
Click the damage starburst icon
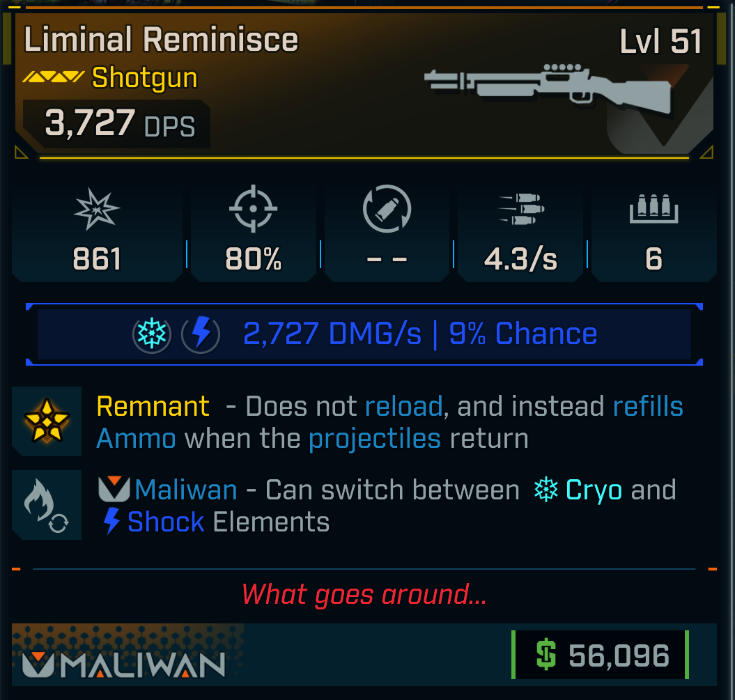(x=98, y=208)
